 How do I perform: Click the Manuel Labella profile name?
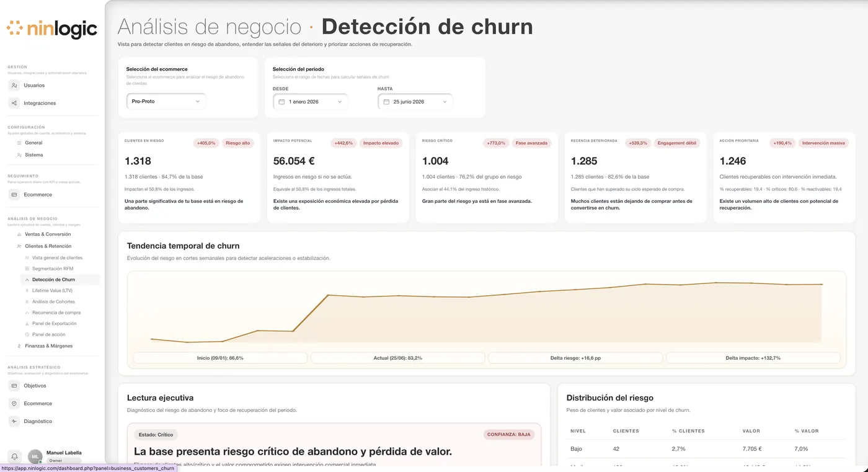pos(64,453)
